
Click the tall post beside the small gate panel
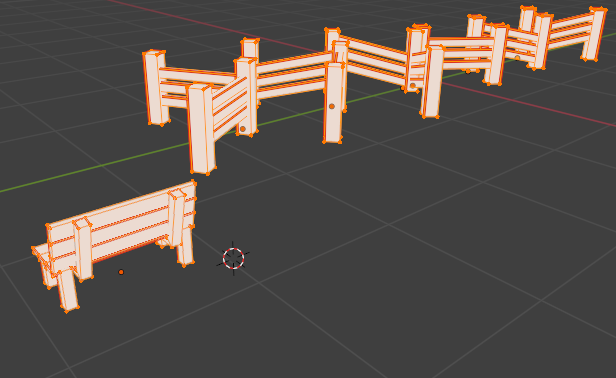coord(431,81)
